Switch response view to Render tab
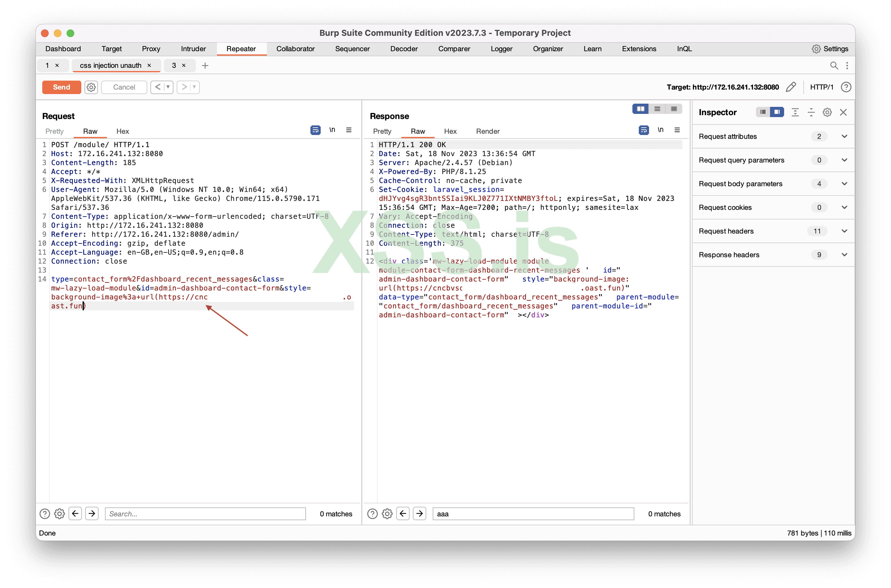 pyautogui.click(x=487, y=131)
